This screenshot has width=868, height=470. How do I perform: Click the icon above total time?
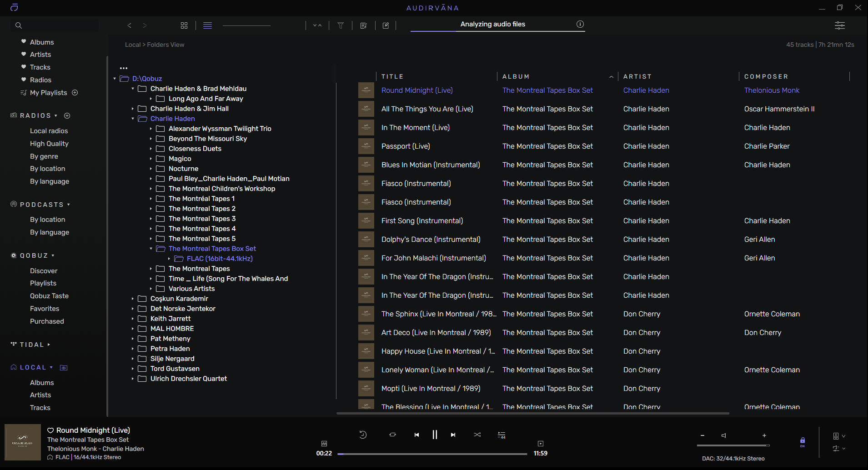pos(541,444)
